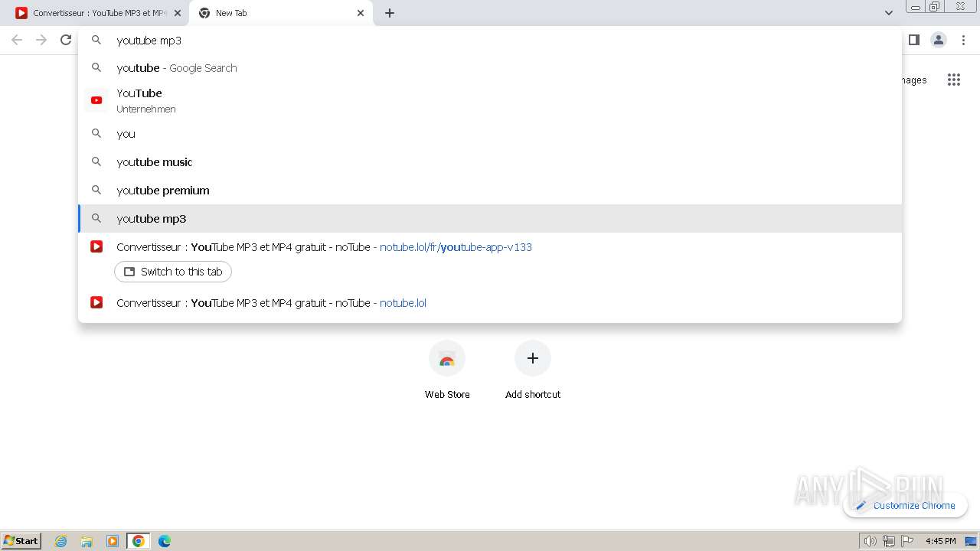Click the search icon next to 'youtube premium'
The width and height of the screenshot is (980, 551).
[x=96, y=190]
